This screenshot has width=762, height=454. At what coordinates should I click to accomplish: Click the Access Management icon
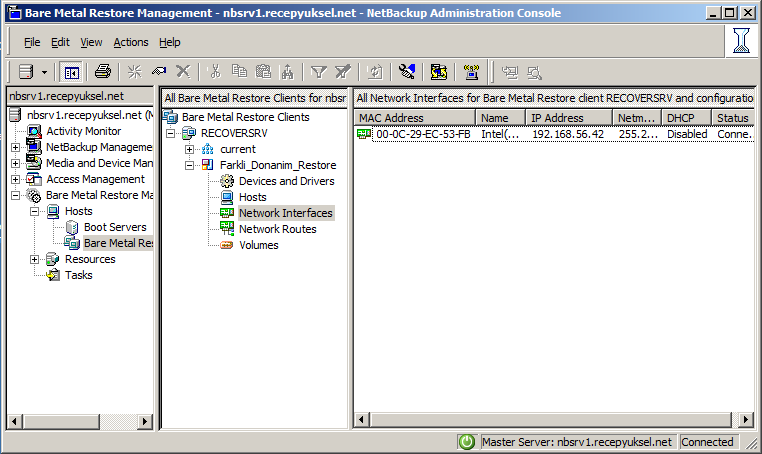coord(34,179)
